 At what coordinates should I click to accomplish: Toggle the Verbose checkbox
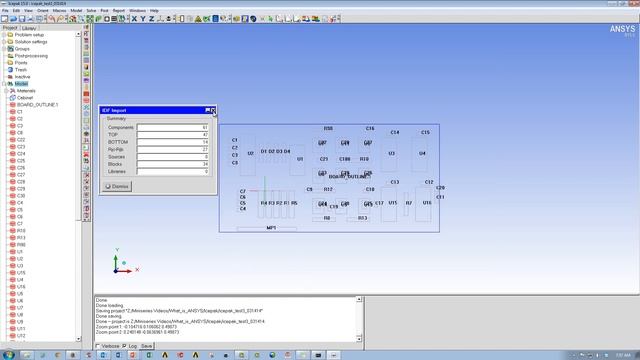coord(98,346)
